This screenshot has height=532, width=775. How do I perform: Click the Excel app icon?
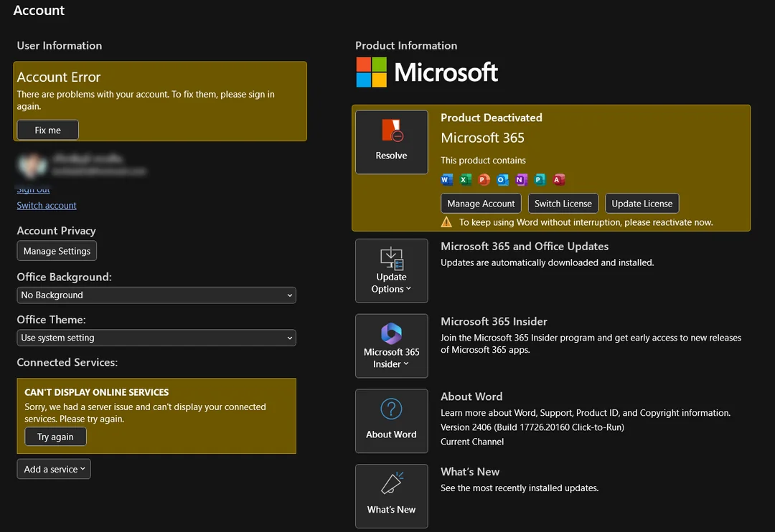465,180
